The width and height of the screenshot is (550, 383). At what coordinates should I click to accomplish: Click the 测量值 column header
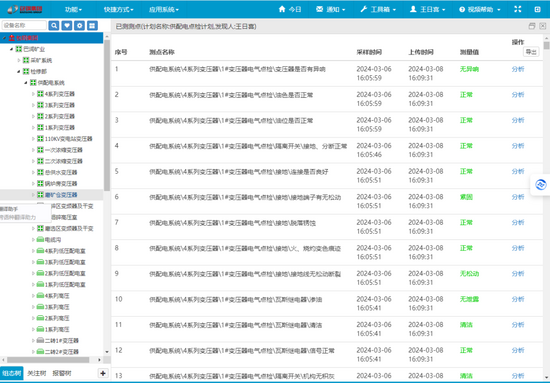pos(469,52)
